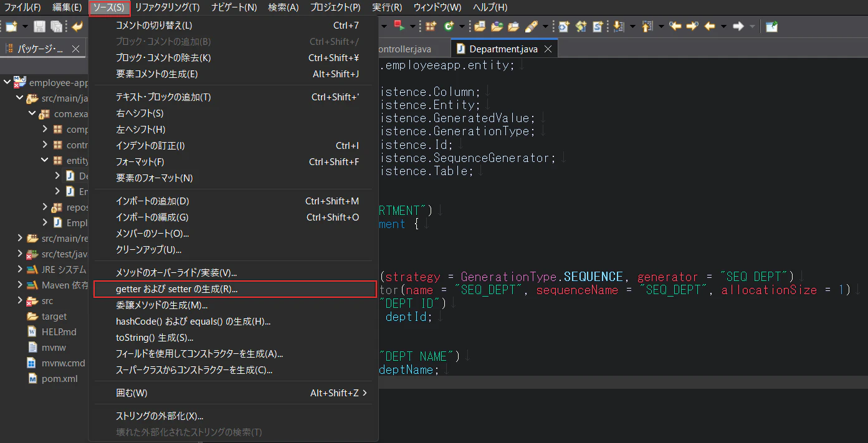Collapse the employee-app project node

click(7, 83)
